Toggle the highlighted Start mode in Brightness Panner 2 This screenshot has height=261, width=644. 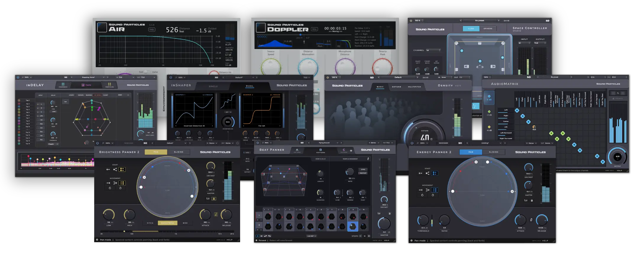pyautogui.click(x=122, y=169)
